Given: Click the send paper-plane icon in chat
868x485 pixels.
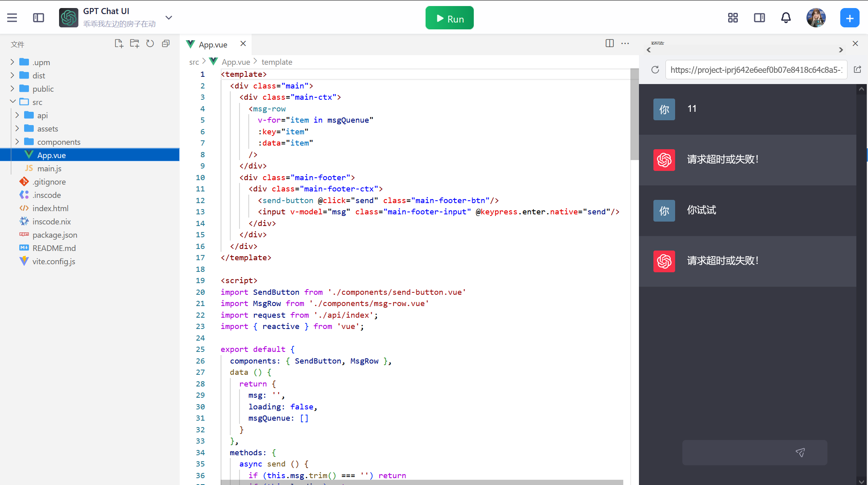Looking at the screenshot, I should (x=800, y=452).
